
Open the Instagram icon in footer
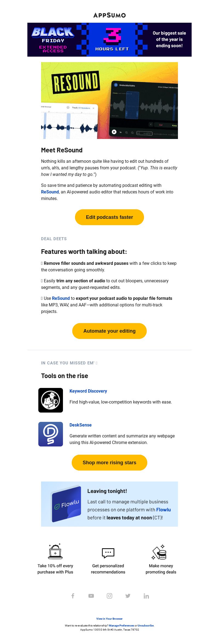point(109,596)
